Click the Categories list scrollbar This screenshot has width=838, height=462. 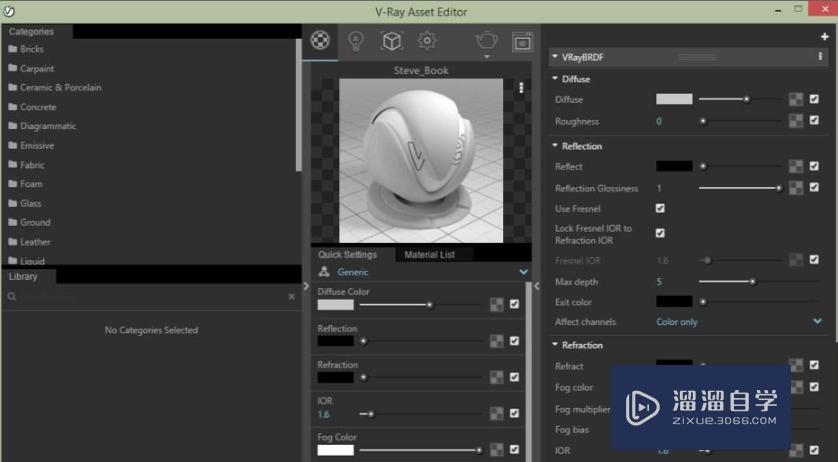click(x=298, y=104)
